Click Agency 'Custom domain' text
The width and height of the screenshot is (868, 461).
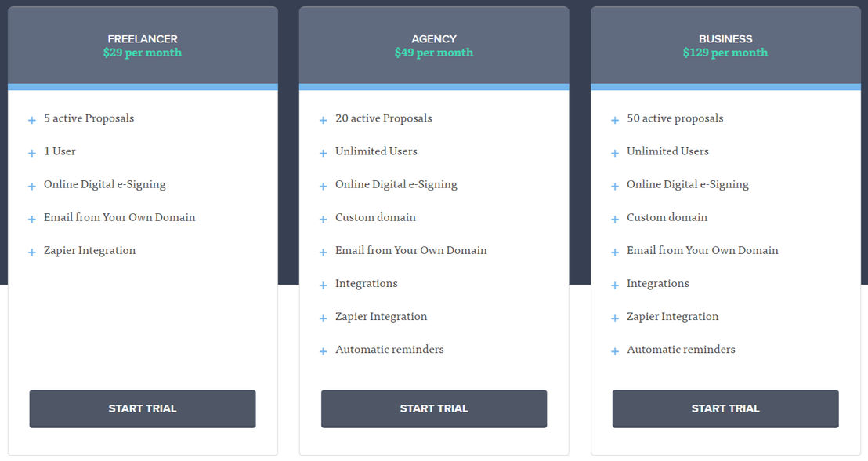375,217
